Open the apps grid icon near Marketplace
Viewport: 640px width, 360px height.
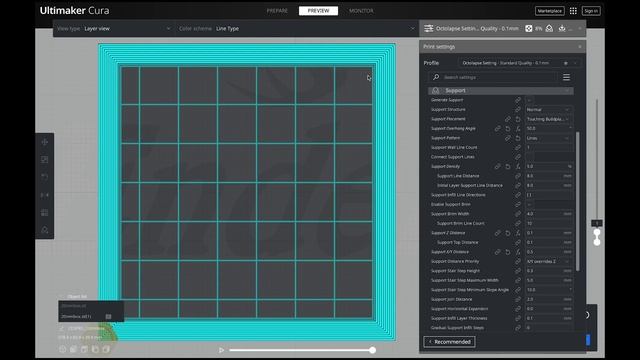573,11
